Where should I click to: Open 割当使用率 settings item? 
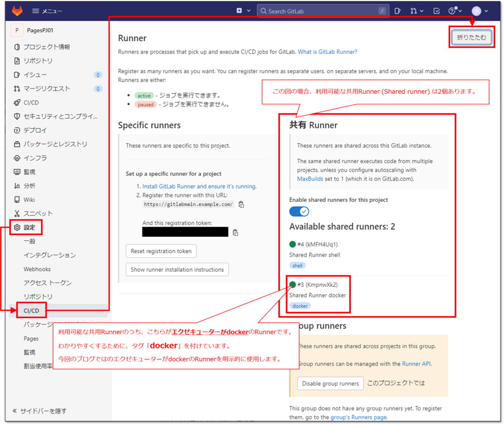(38, 366)
